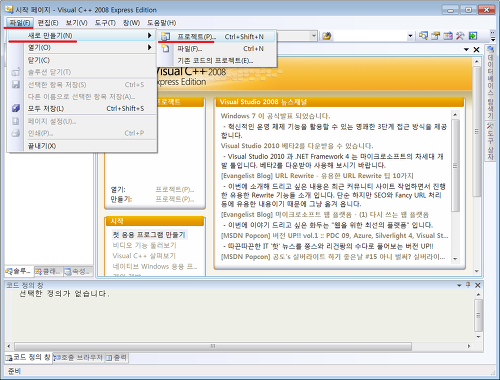This screenshot has width=500, height=380.
Task: Open the solution configuration dropdown arrow
Action: (314, 35)
